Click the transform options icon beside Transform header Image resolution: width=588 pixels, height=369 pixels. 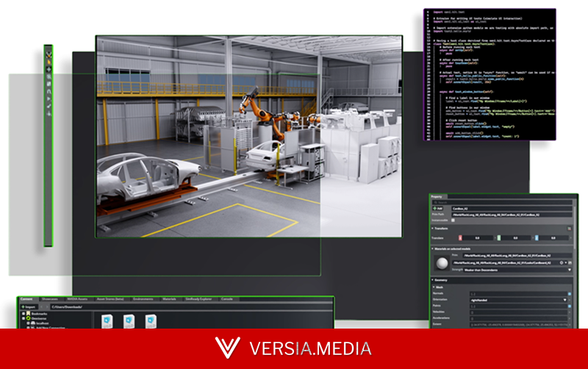click(x=569, y=229)
